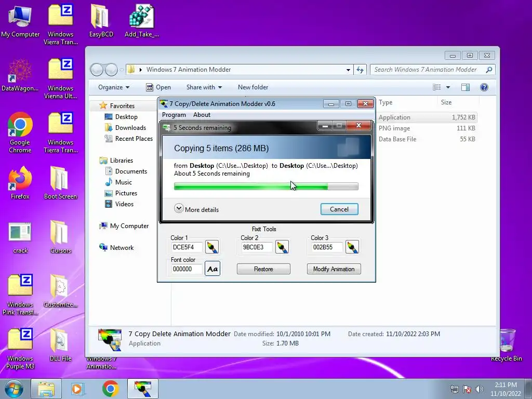Click Animation Modder taskbar icon

[x=142, y=389]
